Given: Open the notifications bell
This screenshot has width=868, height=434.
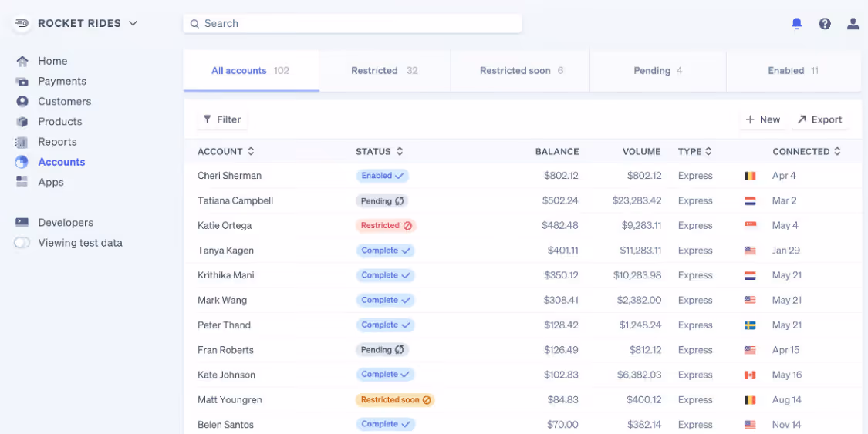Looking at the screenshot, I should click(x=796, y=23).
